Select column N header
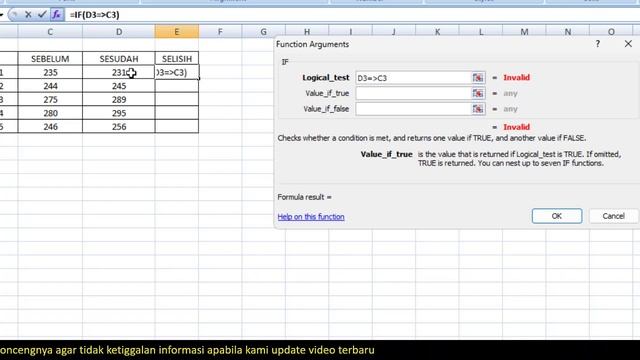The height and width of the screenshot is (360, 640). coord(568,31)
